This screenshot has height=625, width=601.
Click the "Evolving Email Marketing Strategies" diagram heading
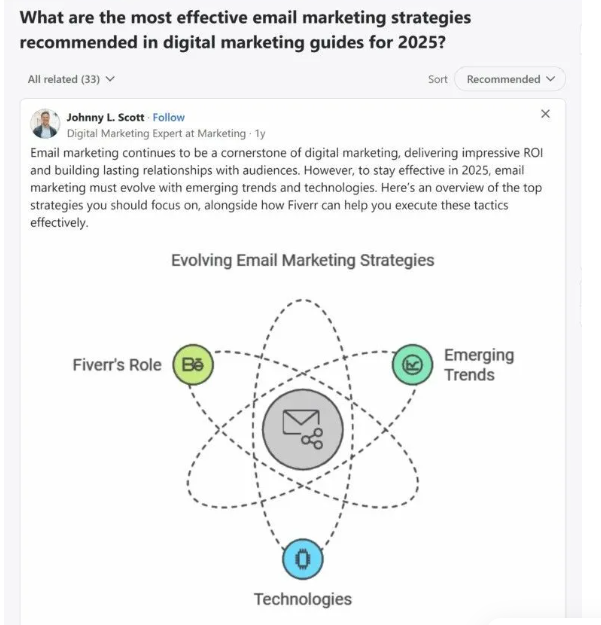coord(302,260)
